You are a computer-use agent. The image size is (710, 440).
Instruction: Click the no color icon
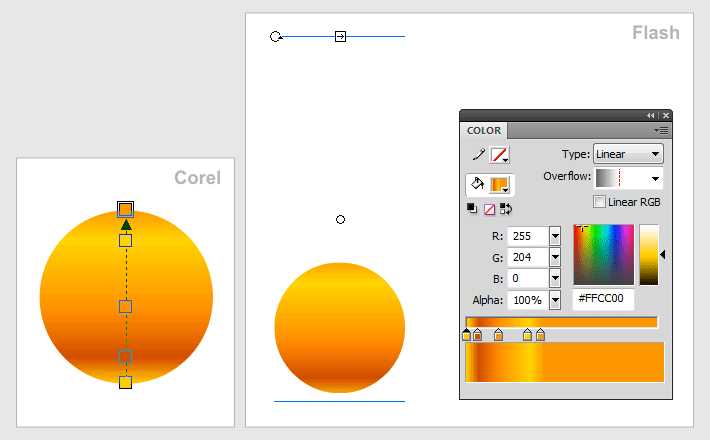[x=489, y=209]
